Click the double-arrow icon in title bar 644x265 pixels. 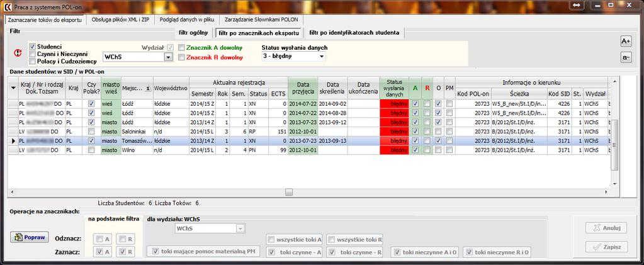coord(576,5)
